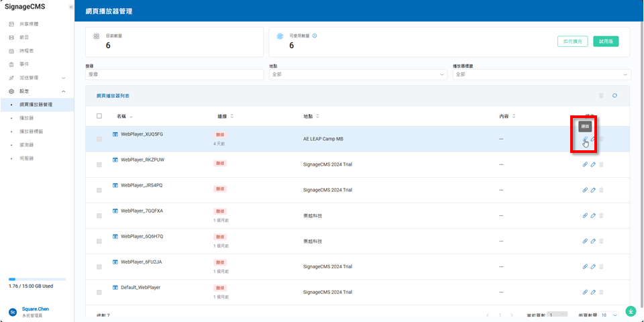644x322 pixels.
Task: Open the 播放器標籤 filter dropdown
Action: click(x=542, y=74)
